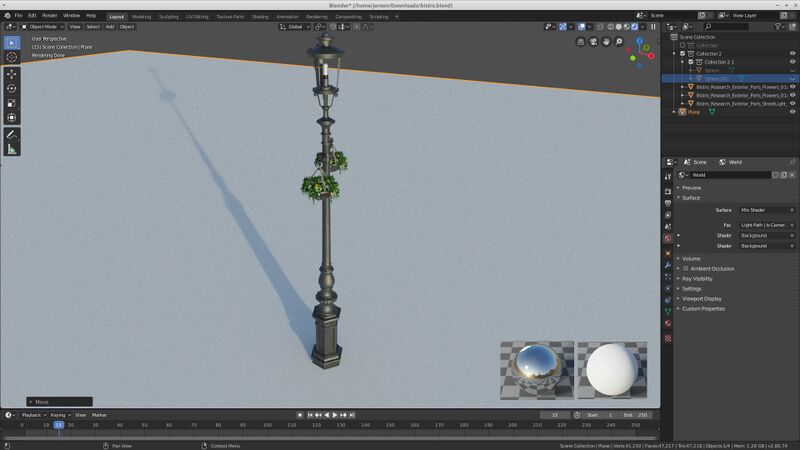Select the Measure tool
Image resolution: width=800 pixels, height=450 pixels.
(x=12, y=149)
